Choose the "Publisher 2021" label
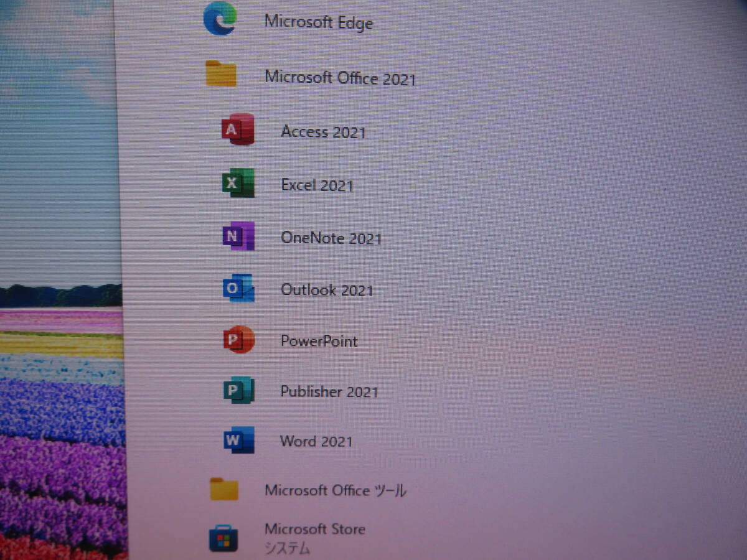The width and height of the screenshot is (747, 560). click(x=329, y=391)
